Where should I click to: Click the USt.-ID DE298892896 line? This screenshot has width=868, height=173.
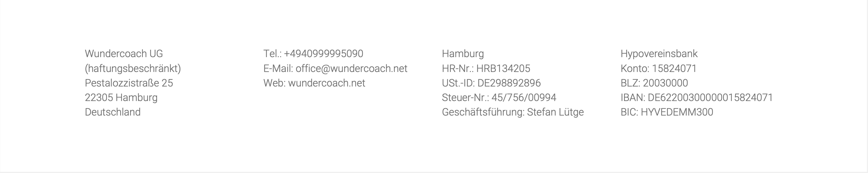click(x=491, y=83)
